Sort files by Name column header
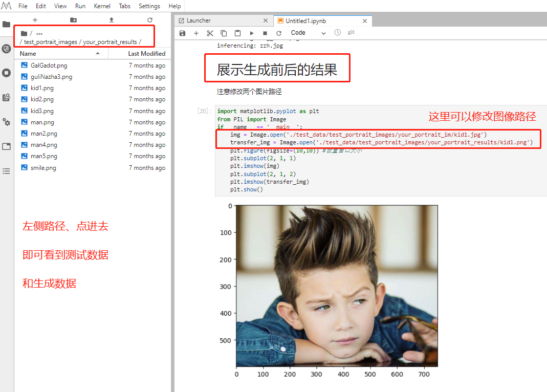This screenshot has width=547, height=392. [61, 53]
